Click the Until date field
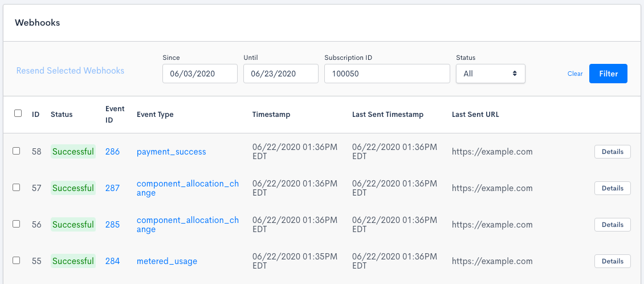This screenshot has height=284, width=644. 280,74
